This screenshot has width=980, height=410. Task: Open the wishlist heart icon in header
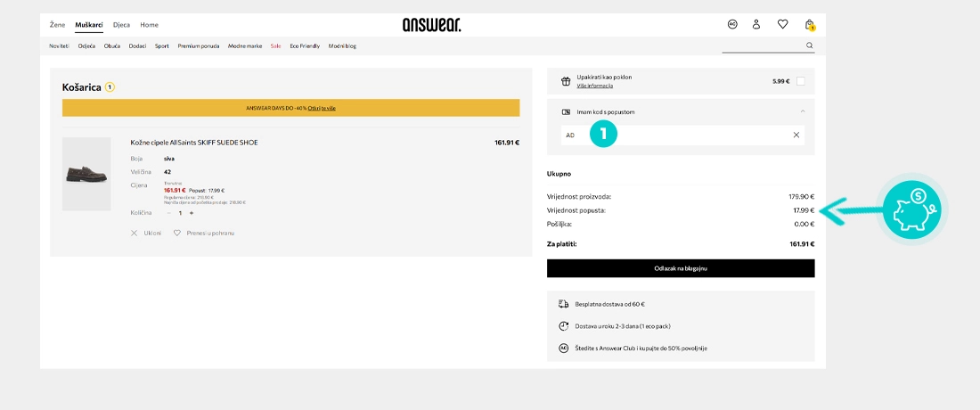(x=782, y=24)
